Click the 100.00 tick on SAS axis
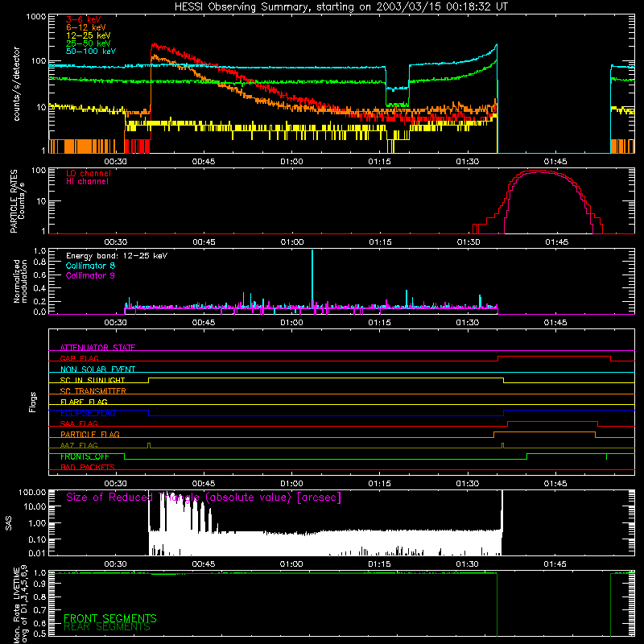 click(32, 492)
